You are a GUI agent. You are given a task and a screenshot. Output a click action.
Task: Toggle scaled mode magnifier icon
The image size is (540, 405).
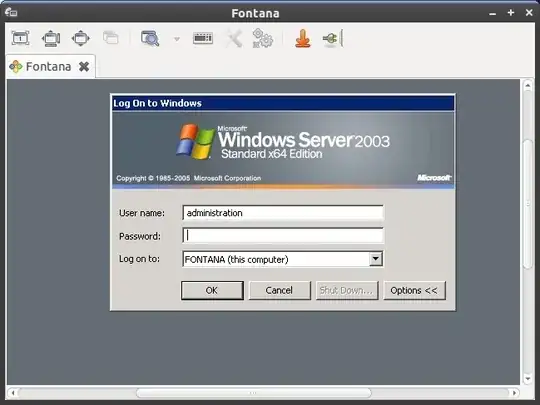coord(150,38)
